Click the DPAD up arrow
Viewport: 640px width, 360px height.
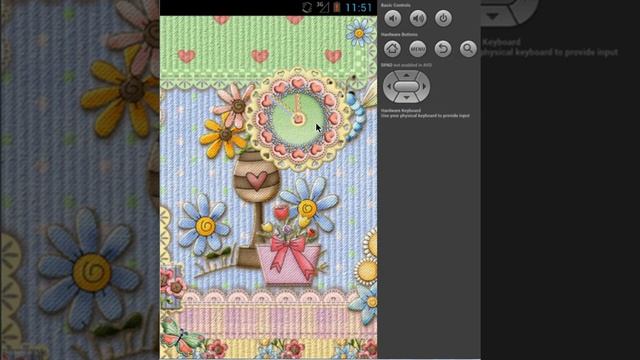(x=407, y=75)
